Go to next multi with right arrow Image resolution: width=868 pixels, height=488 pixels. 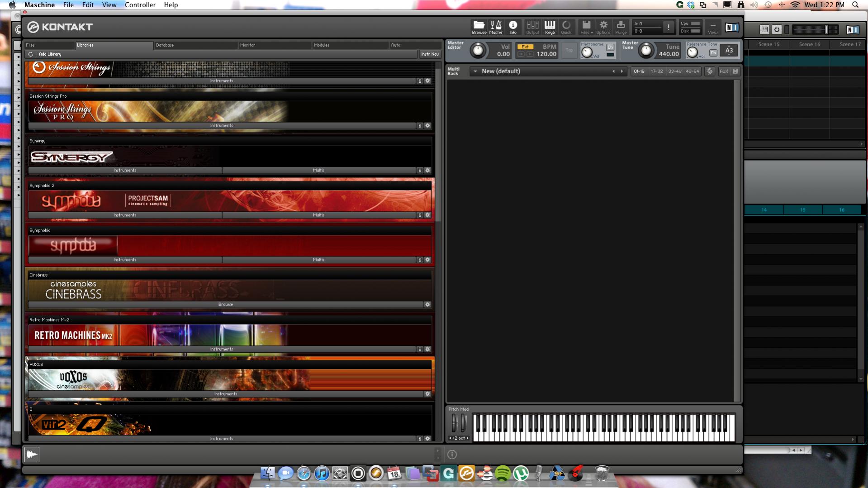pos(622,71)
